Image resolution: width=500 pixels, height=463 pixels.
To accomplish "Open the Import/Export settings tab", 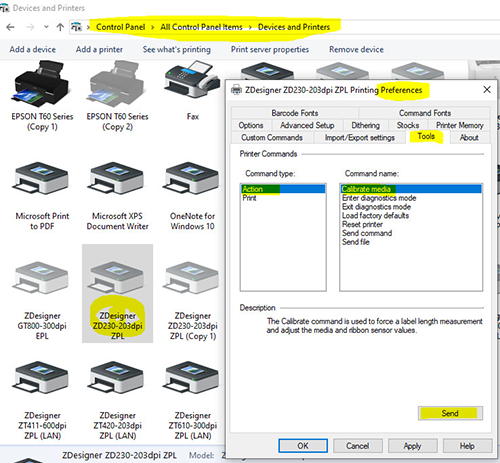I will [360, 138].
